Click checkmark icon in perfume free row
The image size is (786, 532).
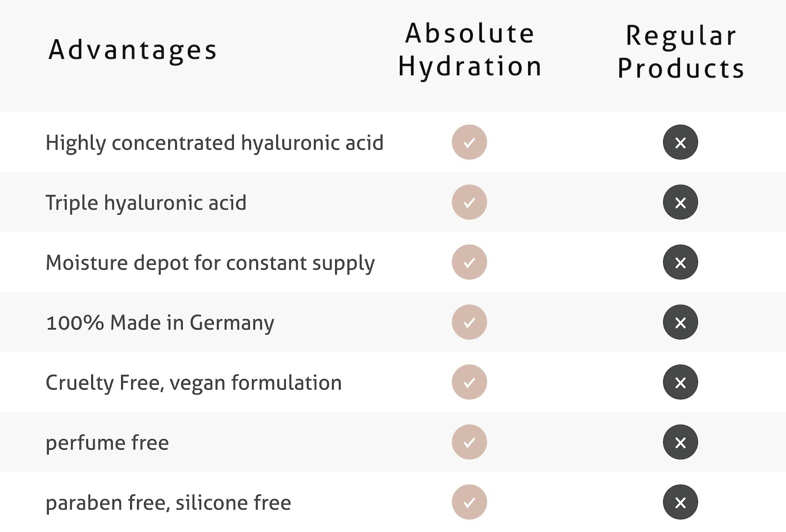[469, 442]
